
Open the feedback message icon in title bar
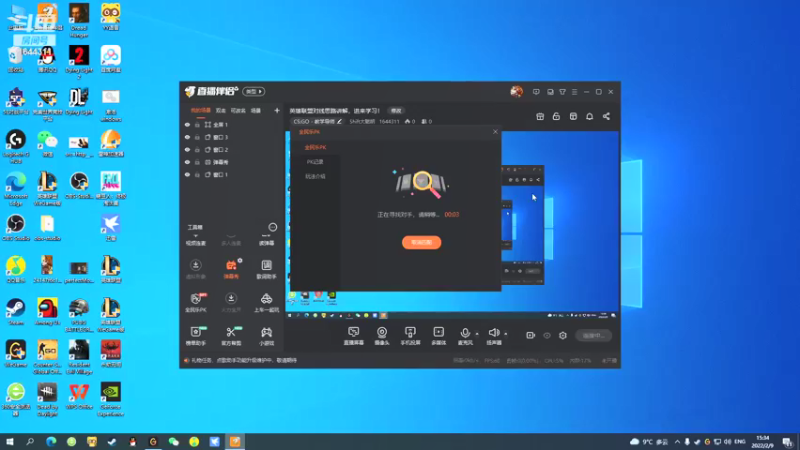[536, 92]
